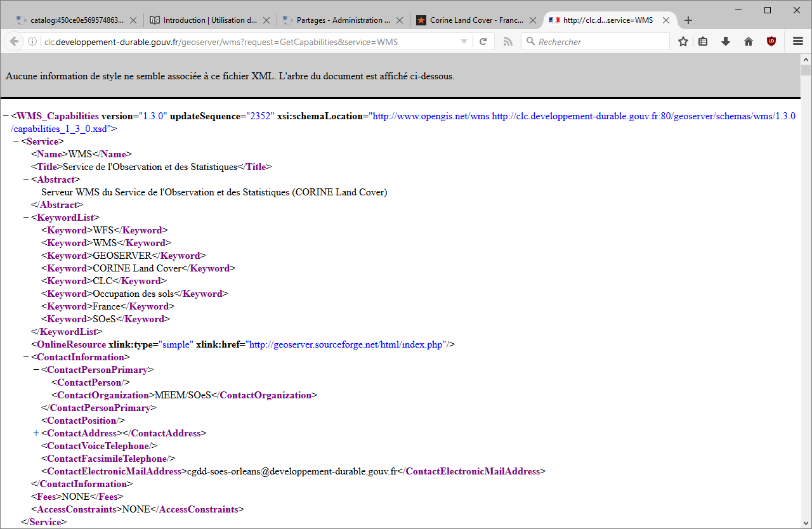Collapse the Service node
The image size is (812, 529).
tap(16, 141)
